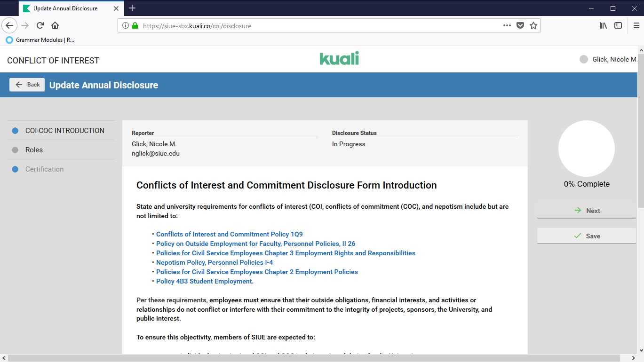Open the Certification step in sidebar
This screenshot has width=644, height=362.
(x=44, y=169)
